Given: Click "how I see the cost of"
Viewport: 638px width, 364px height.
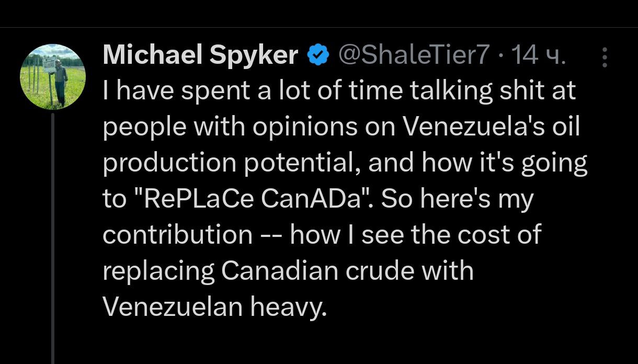Looking at the screenshot, I should click(x=415, y=235).
